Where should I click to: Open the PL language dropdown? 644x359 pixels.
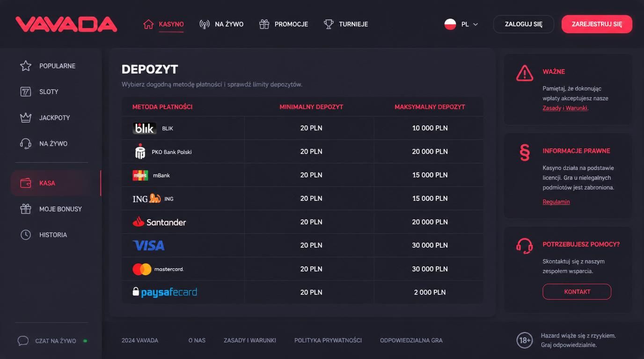(x=461, y=24)
